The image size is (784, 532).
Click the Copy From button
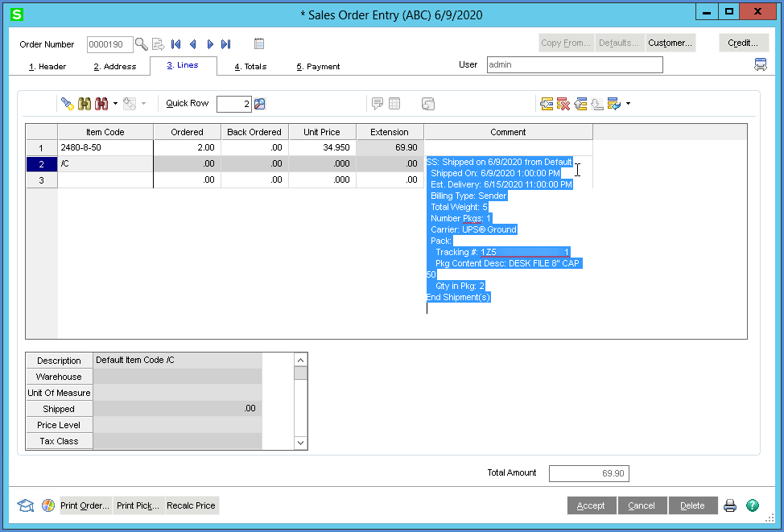click(x=566, y=43)
